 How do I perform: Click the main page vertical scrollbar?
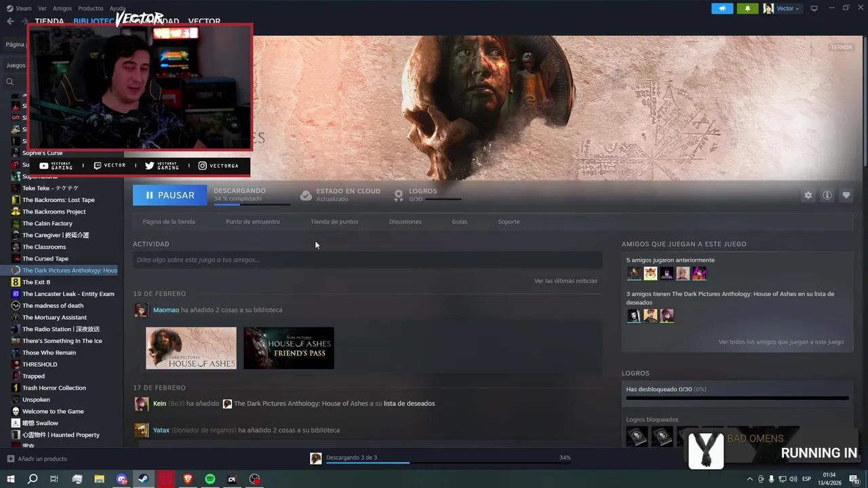[x=865, y=100]
